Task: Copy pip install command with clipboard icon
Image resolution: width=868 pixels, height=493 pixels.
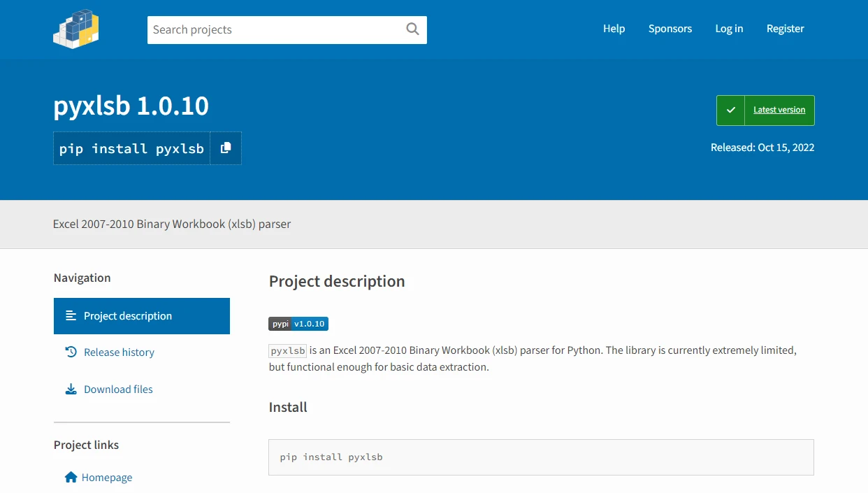Action: point(226,148)
